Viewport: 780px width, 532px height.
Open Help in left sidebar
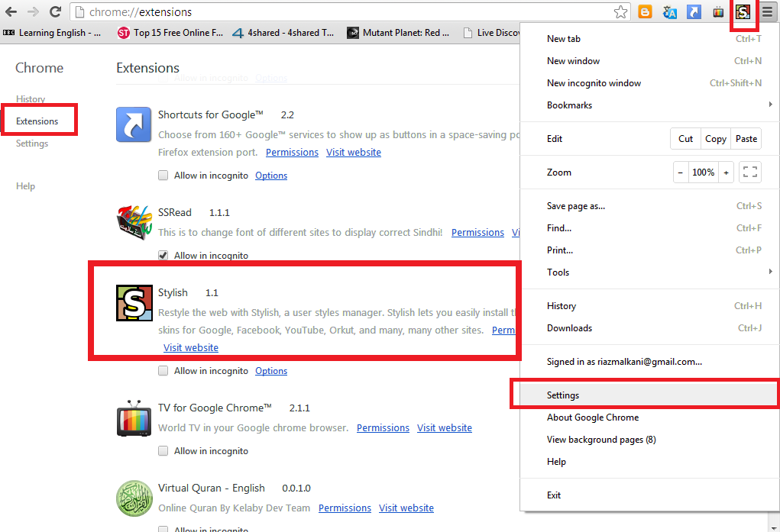(25, 186)
